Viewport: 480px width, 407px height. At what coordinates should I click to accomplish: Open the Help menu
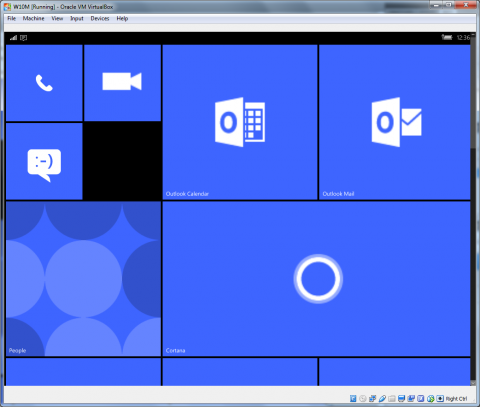coord(122,18)
